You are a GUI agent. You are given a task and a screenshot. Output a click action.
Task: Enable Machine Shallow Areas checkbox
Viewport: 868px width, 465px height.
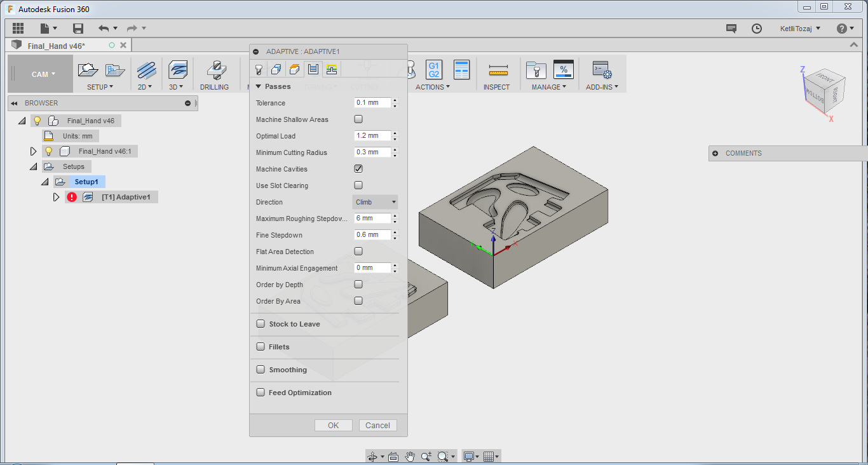tap(358, 119)
